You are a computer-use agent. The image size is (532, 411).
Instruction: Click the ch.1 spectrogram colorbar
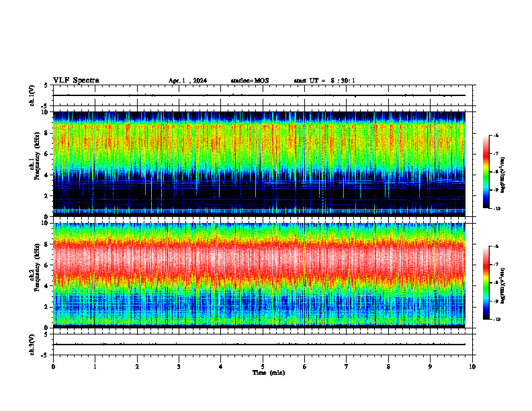point(486,172)
